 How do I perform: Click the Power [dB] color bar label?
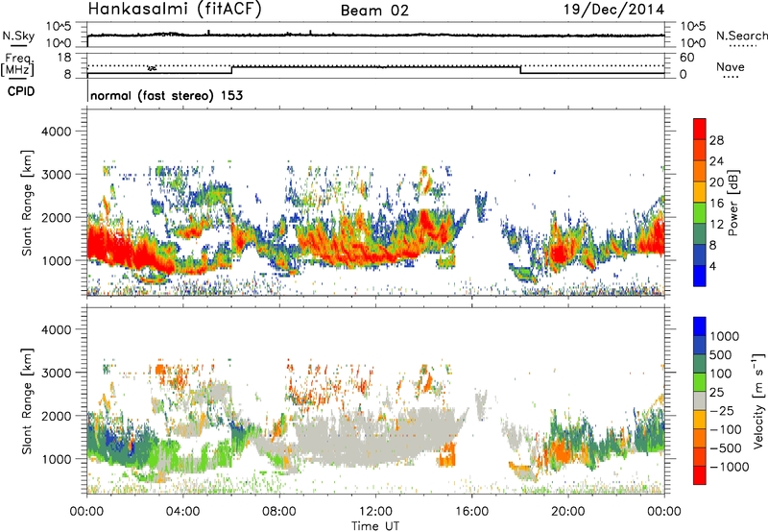pyautogui.click(x=732, y=203)
